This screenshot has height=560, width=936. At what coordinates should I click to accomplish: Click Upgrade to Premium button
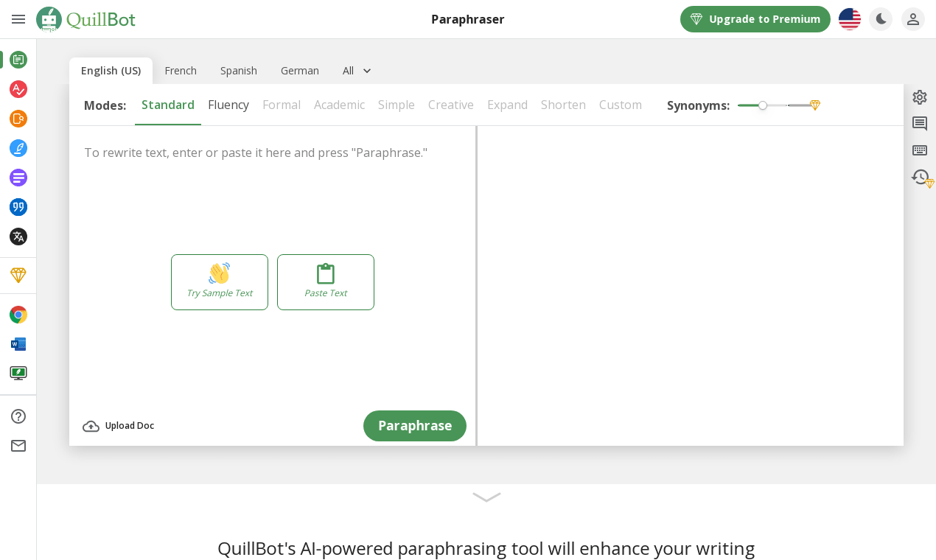(755, 19)
